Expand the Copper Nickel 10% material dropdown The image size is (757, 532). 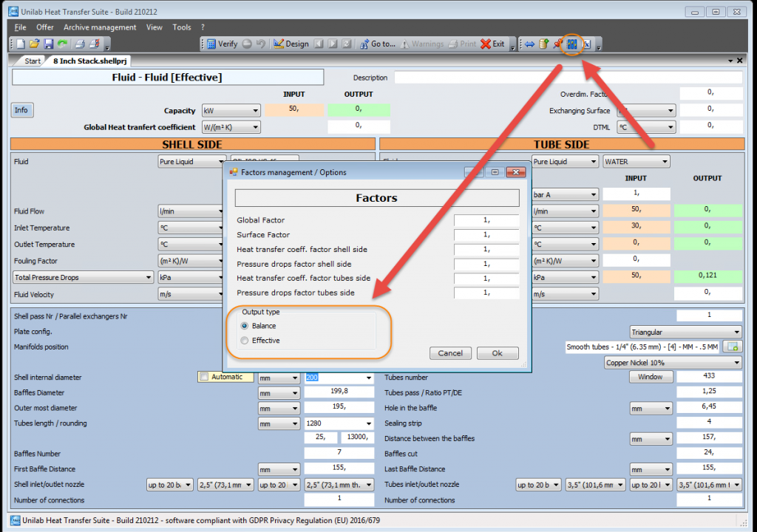pos(672,363)
